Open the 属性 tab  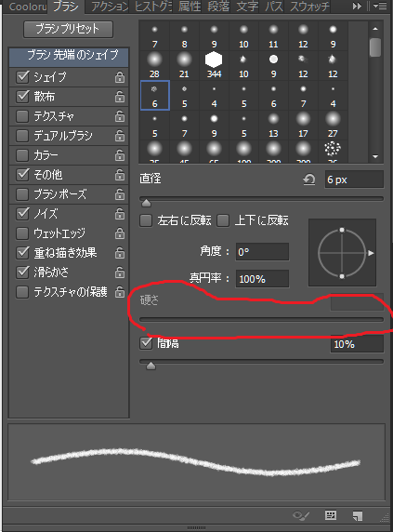(x=190, y=7)
